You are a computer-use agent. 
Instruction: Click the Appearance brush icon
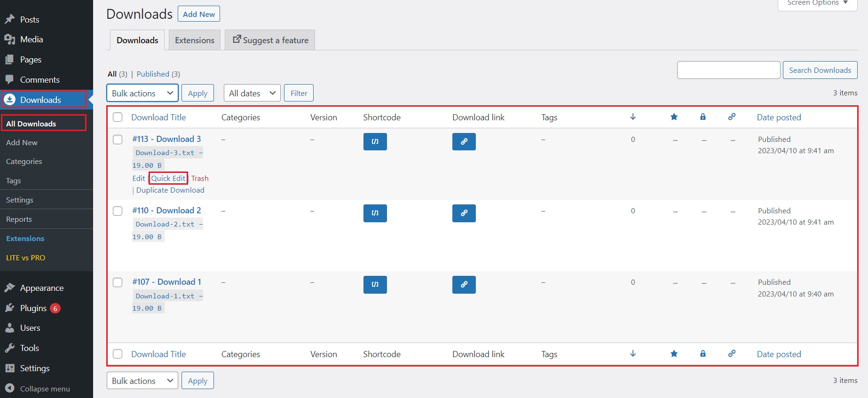coord(9,288)
